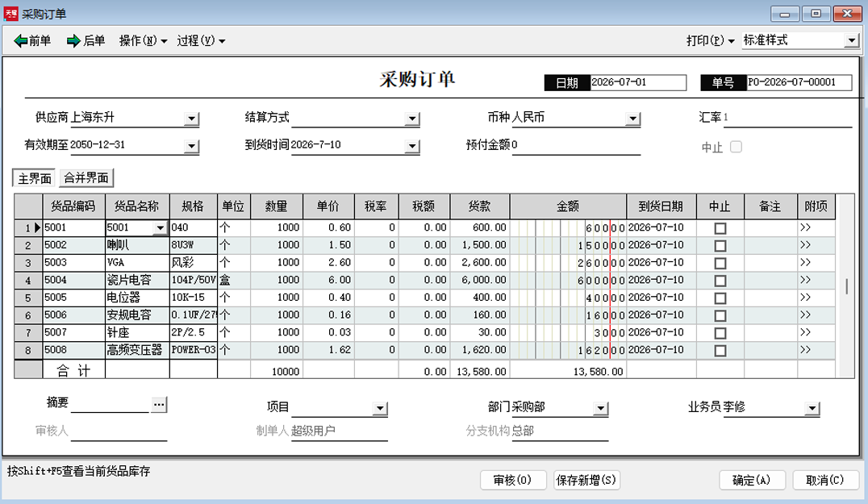The image size is (868, 504).
Task: Check the 中止 box for row 5001
Action: tap(720, 228)
